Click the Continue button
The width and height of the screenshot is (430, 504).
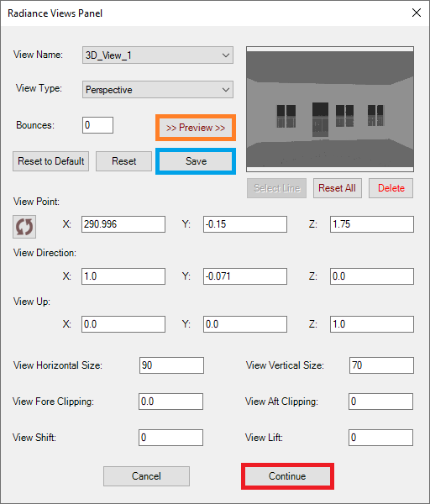tap(287, 476)
